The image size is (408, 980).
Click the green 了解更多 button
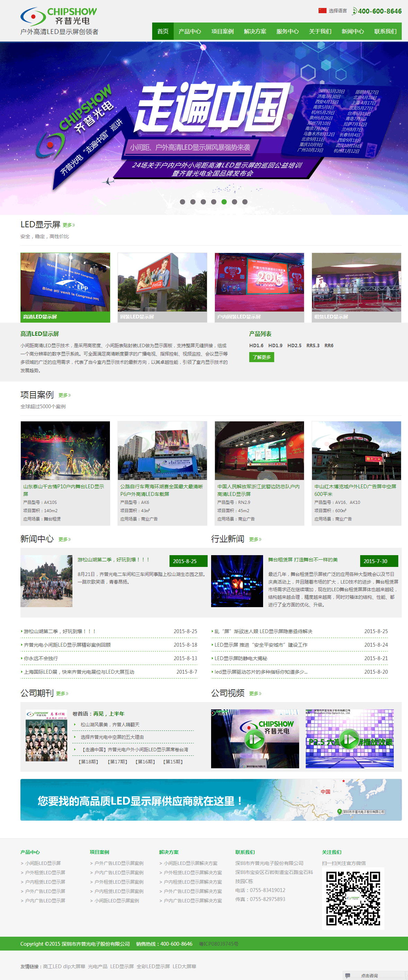[x=261, y=357]
